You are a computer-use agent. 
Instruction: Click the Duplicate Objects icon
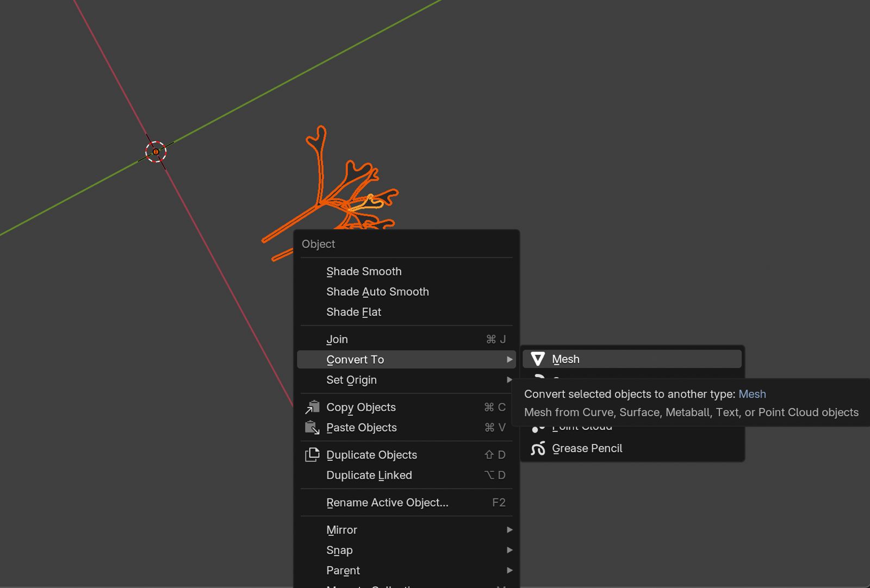(312, 455)
